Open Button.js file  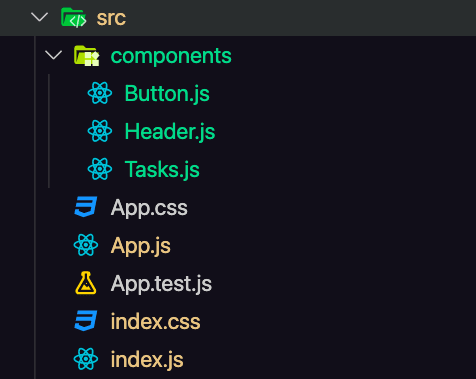tap(167, 94)
